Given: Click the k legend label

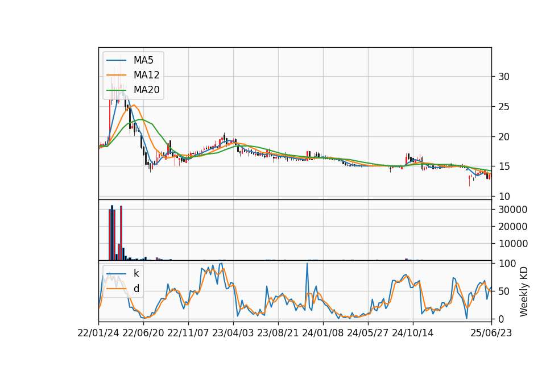Looking at the screenshot, I should (136, 273).
